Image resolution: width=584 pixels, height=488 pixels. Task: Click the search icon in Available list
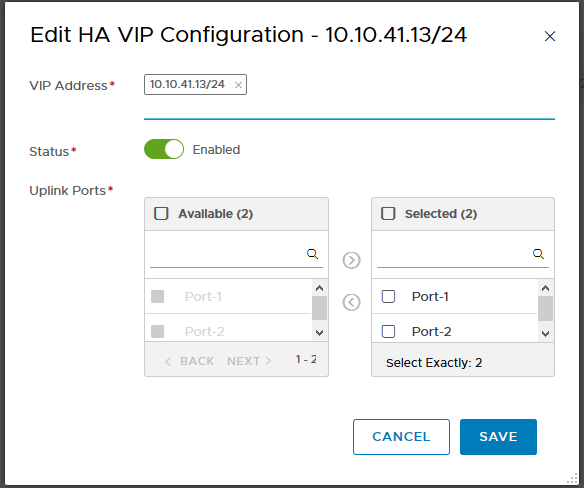click(312, 254)
